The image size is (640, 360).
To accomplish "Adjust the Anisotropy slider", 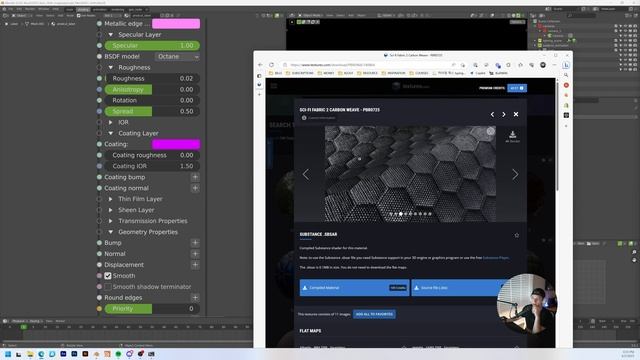I will (x=152, y=89).
